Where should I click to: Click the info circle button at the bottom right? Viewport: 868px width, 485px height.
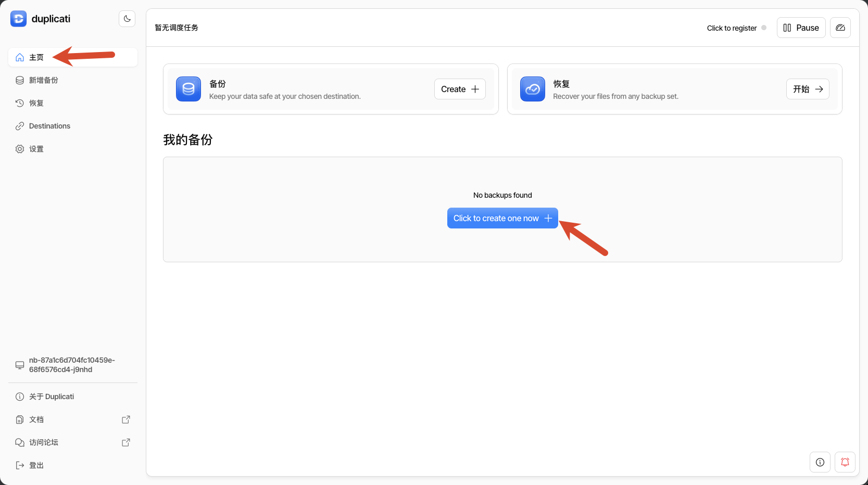[x=820, y=462]
